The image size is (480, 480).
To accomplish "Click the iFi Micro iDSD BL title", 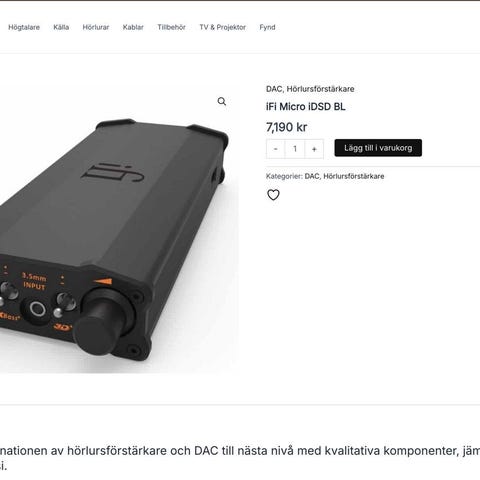I will tap(306, 107).
